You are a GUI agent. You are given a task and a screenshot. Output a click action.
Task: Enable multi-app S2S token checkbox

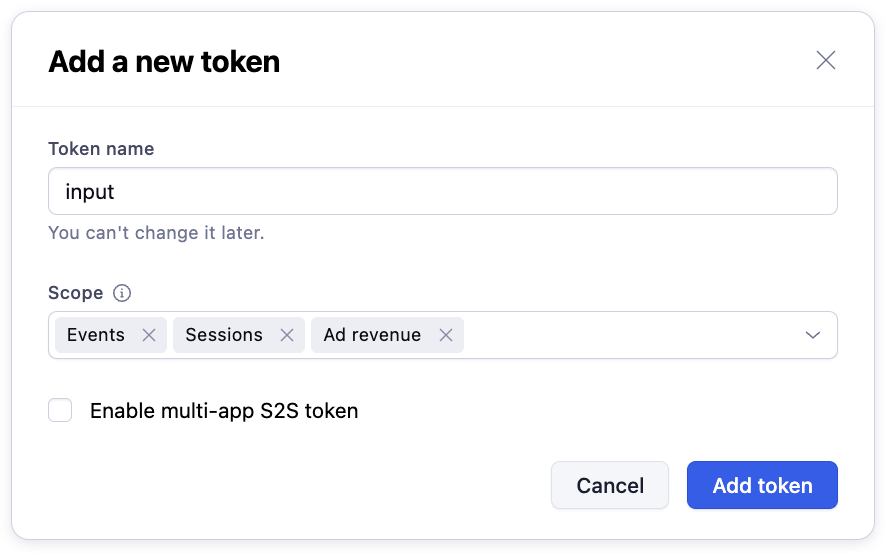[60, 410]
